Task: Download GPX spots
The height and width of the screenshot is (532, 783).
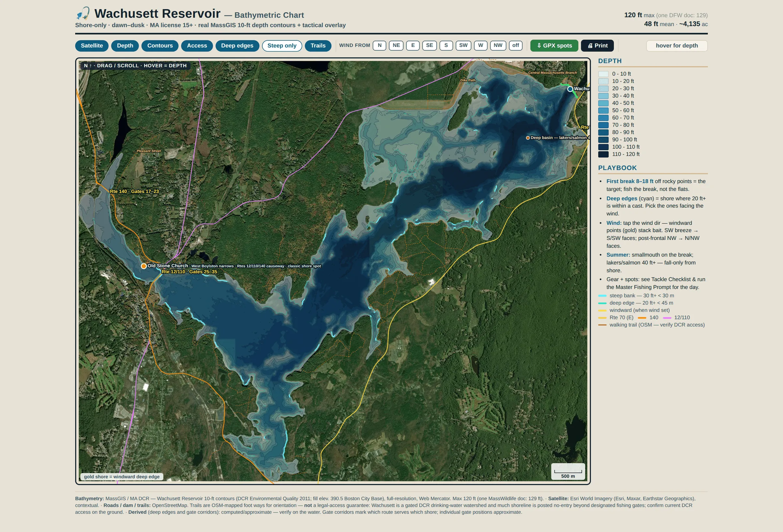Action: (x=554, y=46)
